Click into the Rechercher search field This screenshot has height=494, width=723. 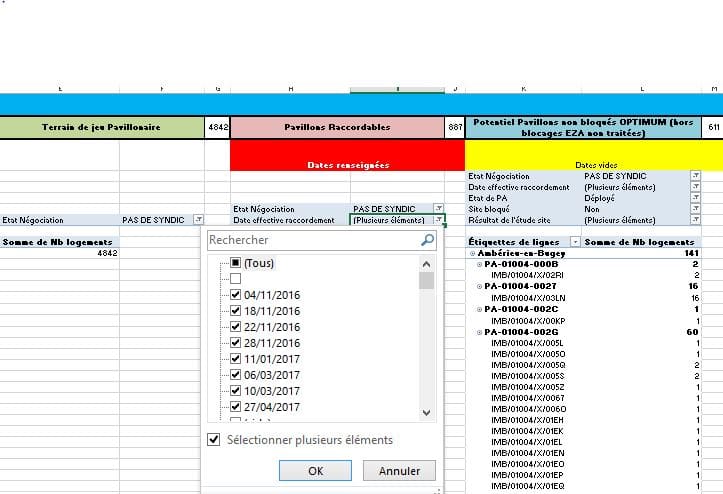[x=310, y=240]
